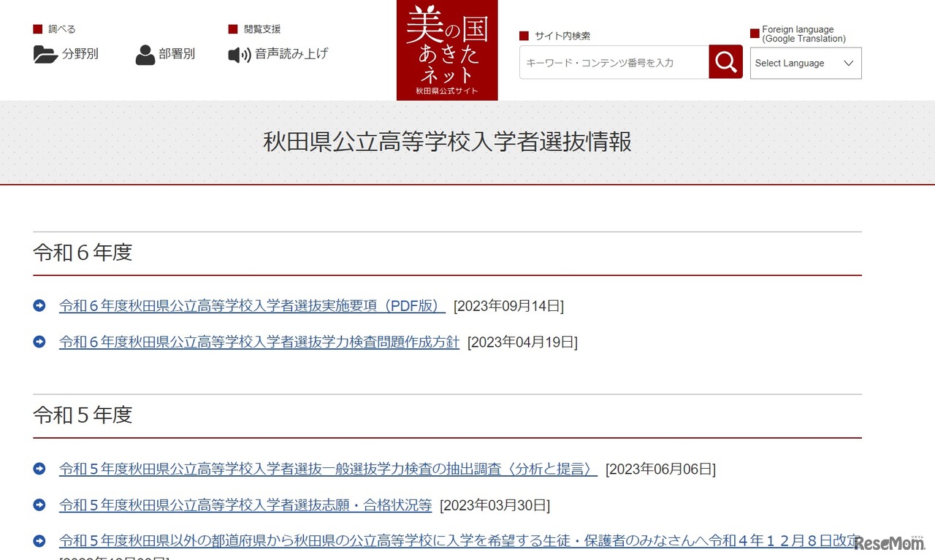Open the 学力検査問題作成方針 link

[x=259, y=342]
